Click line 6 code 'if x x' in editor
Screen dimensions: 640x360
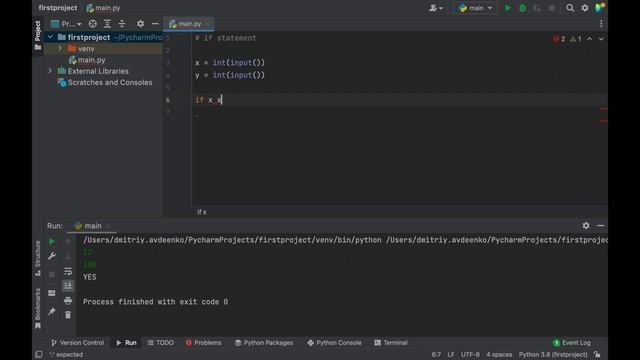pos(209,100)
